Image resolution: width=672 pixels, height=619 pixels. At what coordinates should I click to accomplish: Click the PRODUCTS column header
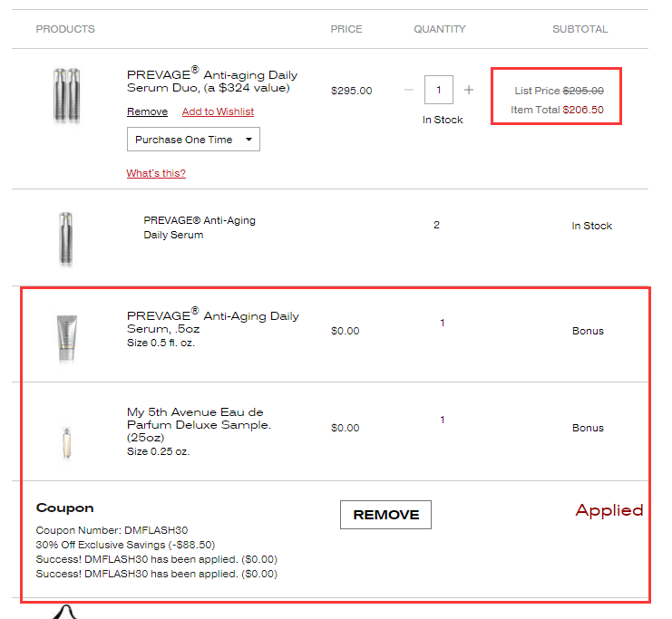[65, 29]
